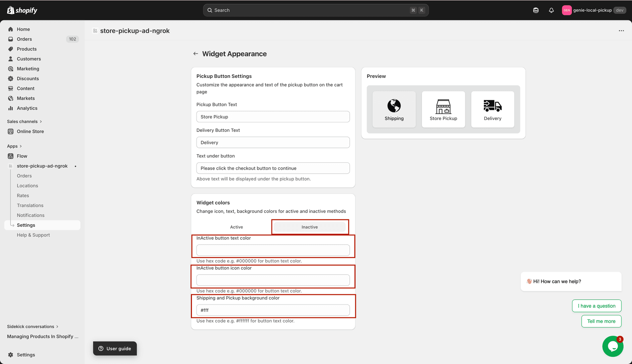Viewport: 632px width, 364px height.
Task: Switch to the Active colors tab
Action: tap(236, 227)
